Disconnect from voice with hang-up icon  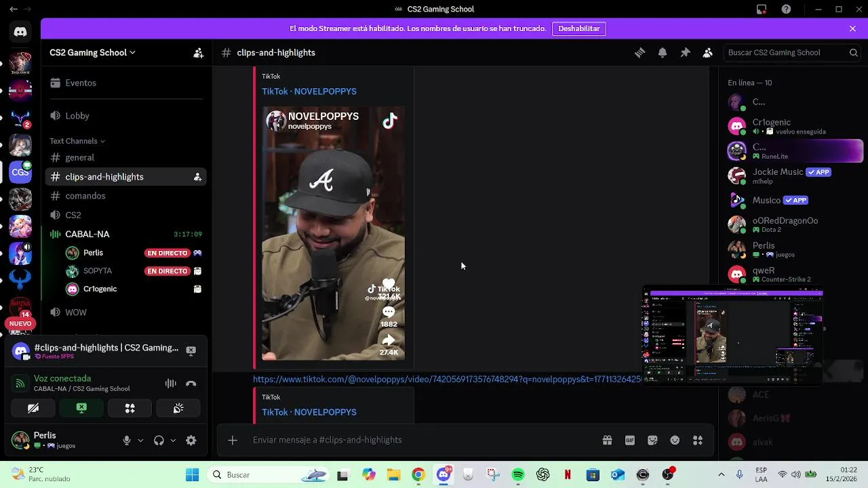pos(191,384)
